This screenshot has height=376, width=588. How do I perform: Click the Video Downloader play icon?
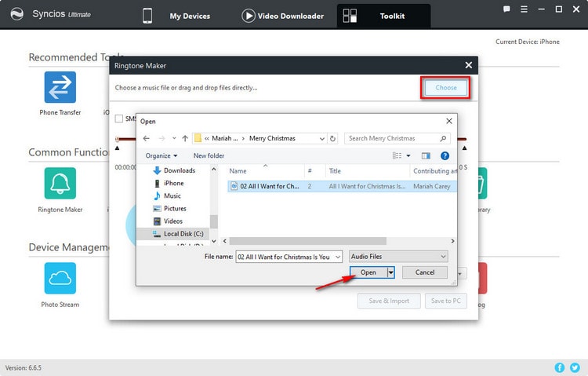249,16
